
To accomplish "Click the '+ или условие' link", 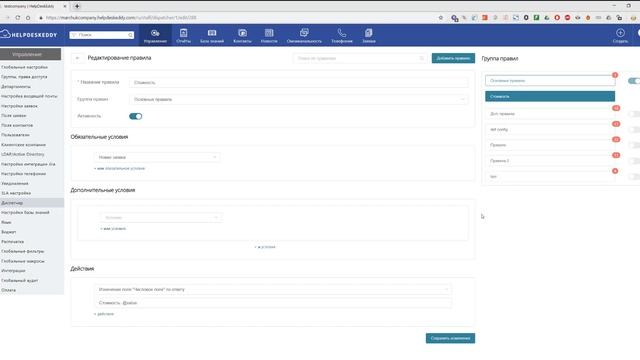I will (x=113, y=229).
